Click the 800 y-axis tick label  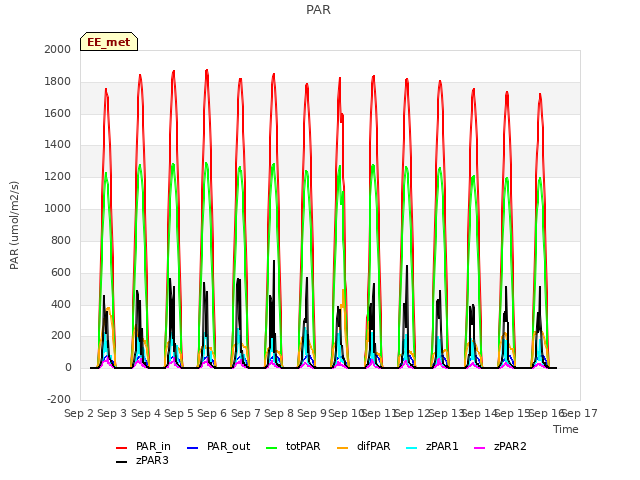(61, 240)
